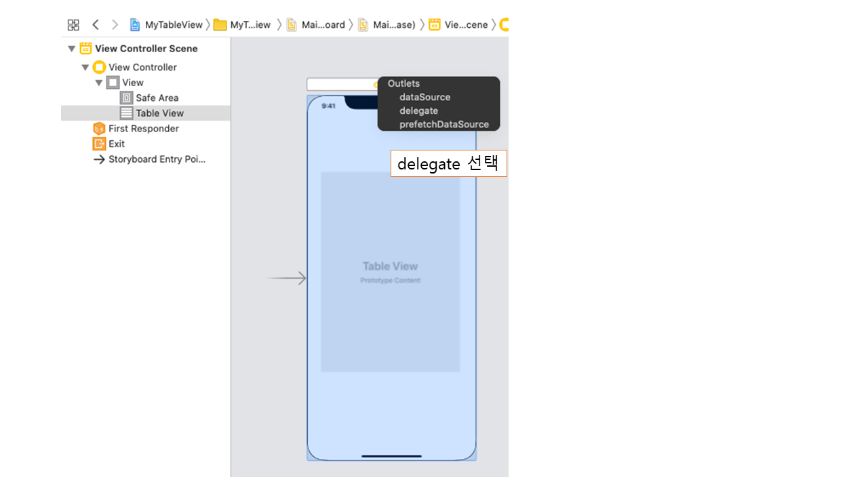Click the MyT...iew folder breadcrumb
The width and height of the screenshot is (868, 488).
pos(242,25)
